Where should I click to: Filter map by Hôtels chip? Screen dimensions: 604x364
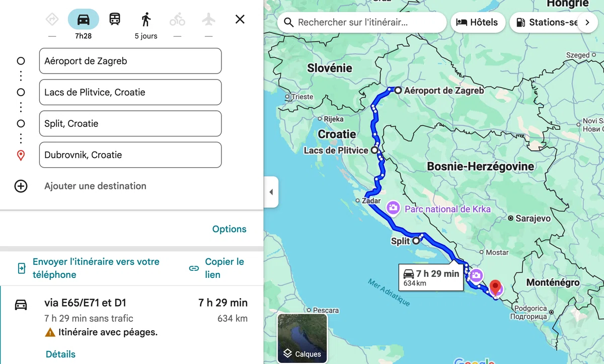(x=478, y=23)
